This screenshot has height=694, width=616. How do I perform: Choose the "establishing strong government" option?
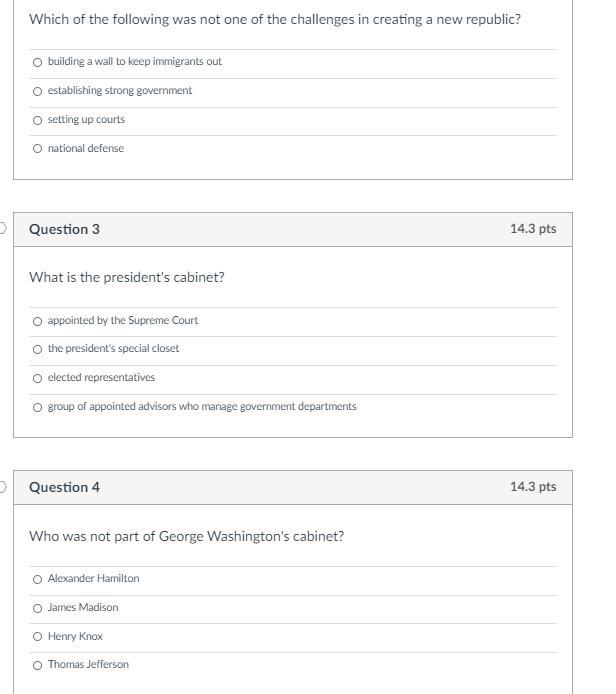tap(38, 91)
